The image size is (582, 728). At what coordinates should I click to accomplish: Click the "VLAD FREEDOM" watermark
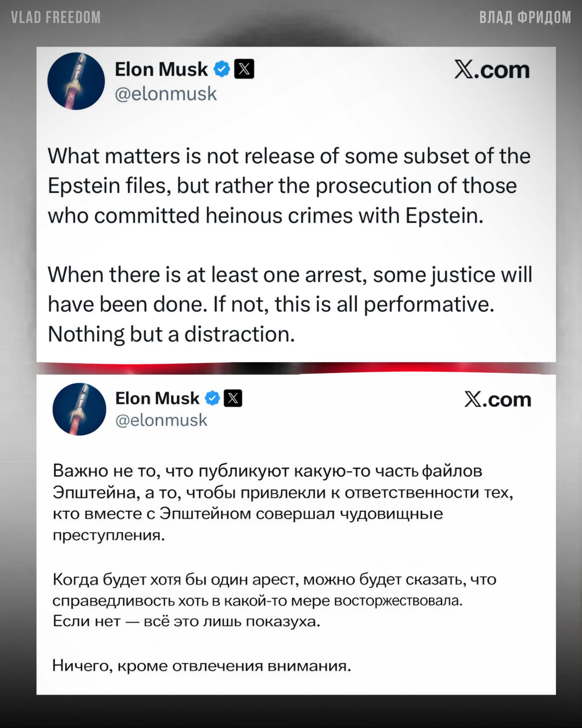[56, 17]
